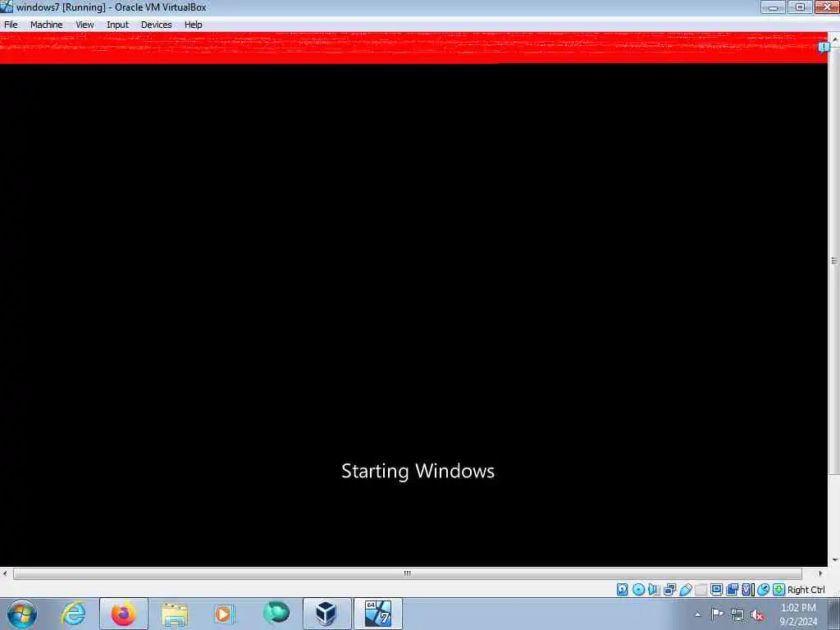Open the Input menu

pos(117,25)
